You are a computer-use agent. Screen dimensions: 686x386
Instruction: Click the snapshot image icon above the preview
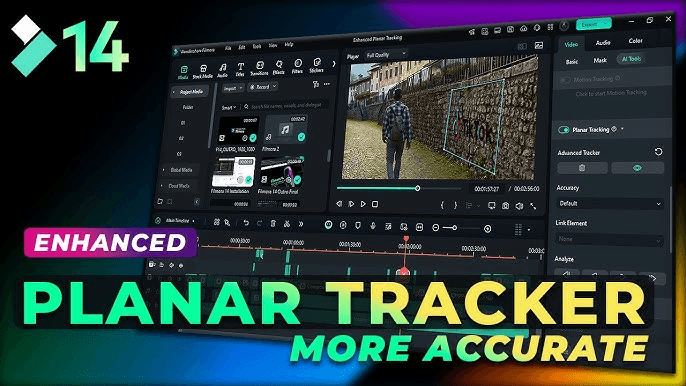pyautogui.click(x=539, y=46)
